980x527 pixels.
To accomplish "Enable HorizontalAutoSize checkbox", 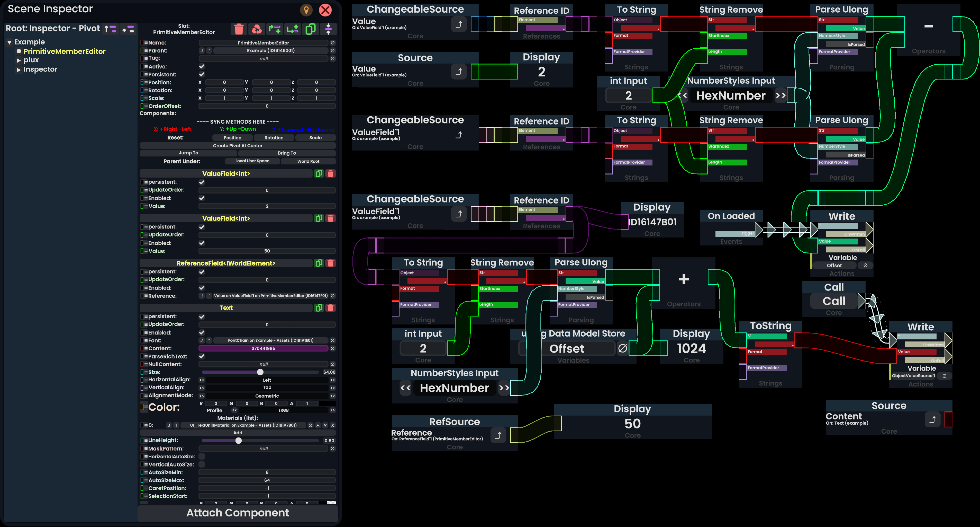I will [x=202, y=456].
